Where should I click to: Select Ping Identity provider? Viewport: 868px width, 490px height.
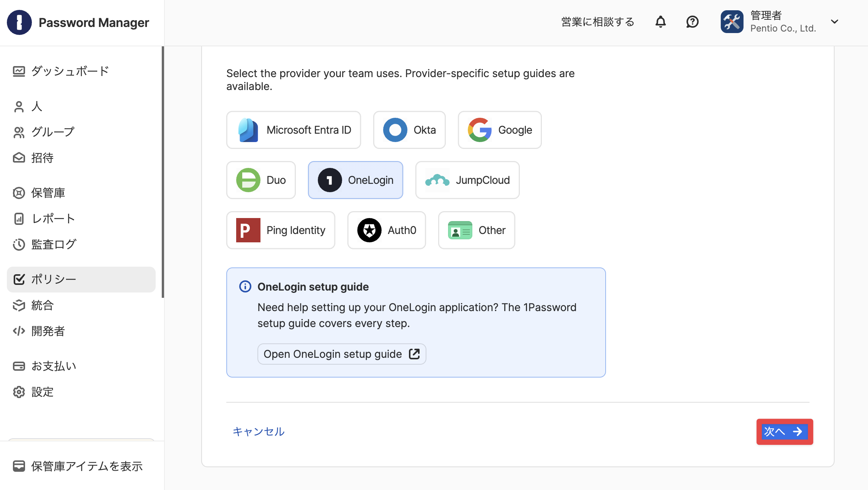281,230
